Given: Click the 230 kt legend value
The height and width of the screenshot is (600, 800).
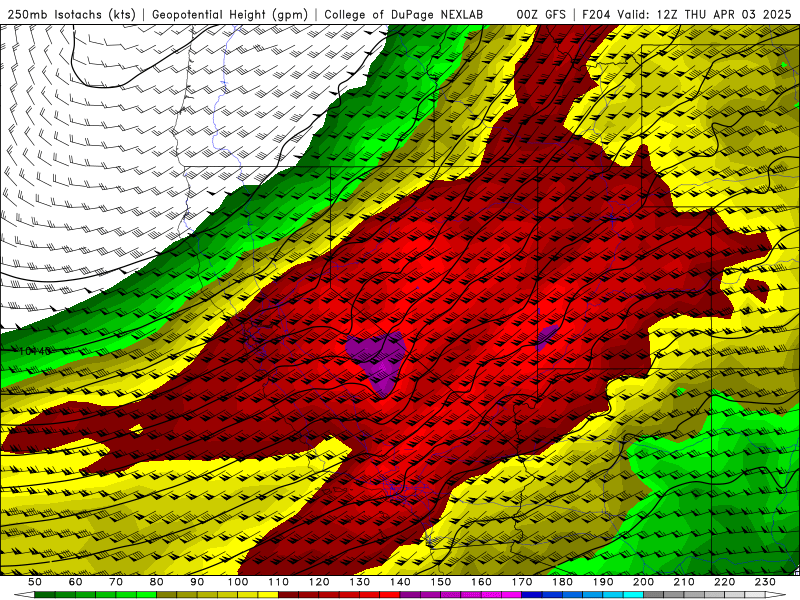Looking at the screenshot, I should click(765, 582).
